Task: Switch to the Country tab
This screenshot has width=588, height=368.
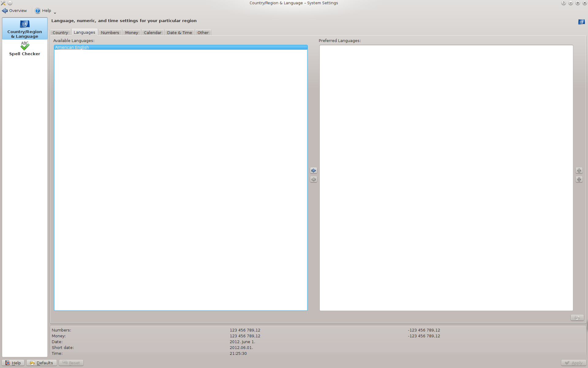Action: click(x=60, y=33)
